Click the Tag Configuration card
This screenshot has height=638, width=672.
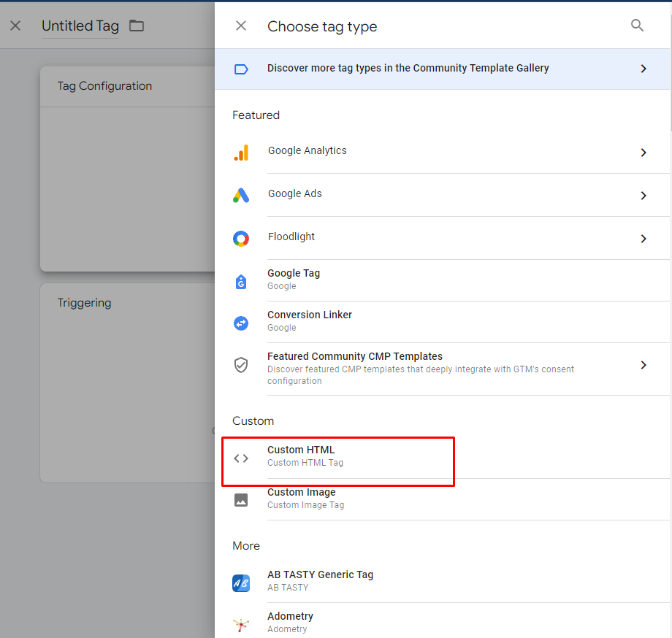(127, 169)
